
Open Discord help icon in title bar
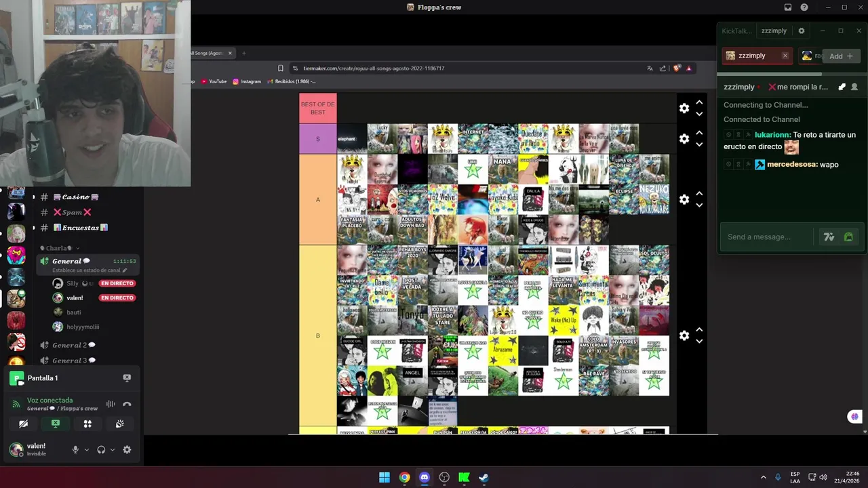click(x=804, y=7)
